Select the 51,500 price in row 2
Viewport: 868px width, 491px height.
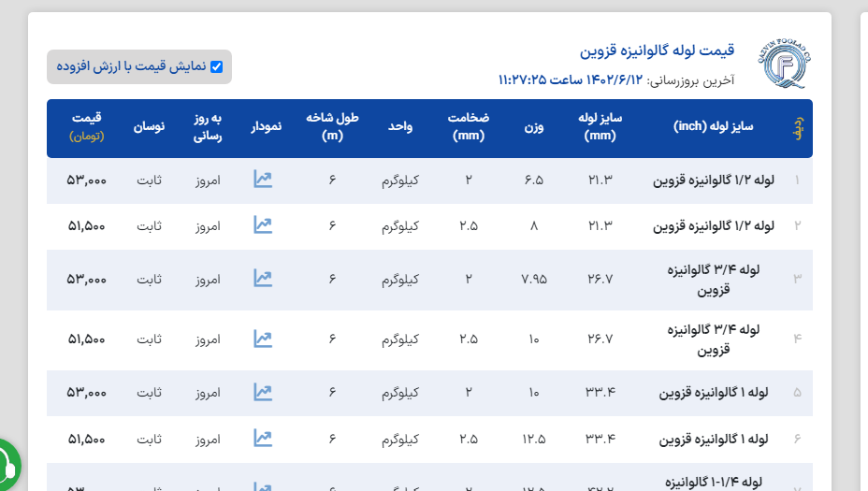pos(86,225)
